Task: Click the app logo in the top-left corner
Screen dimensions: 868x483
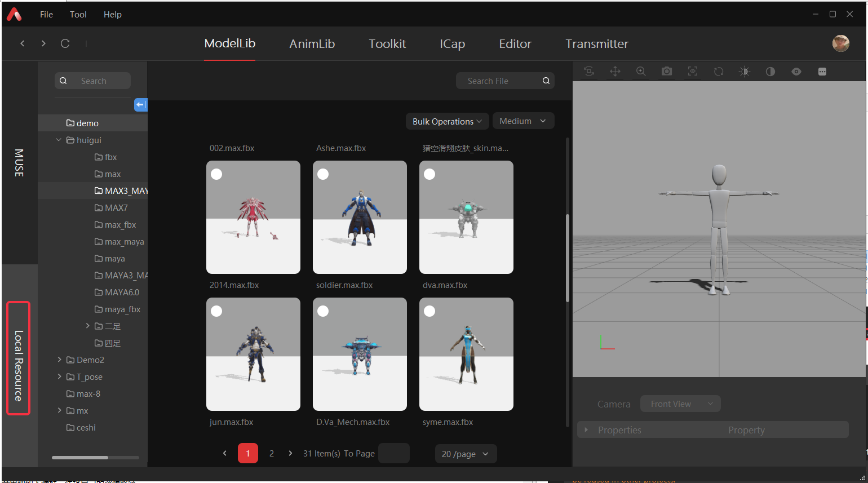Action: [x=14, y=15]
